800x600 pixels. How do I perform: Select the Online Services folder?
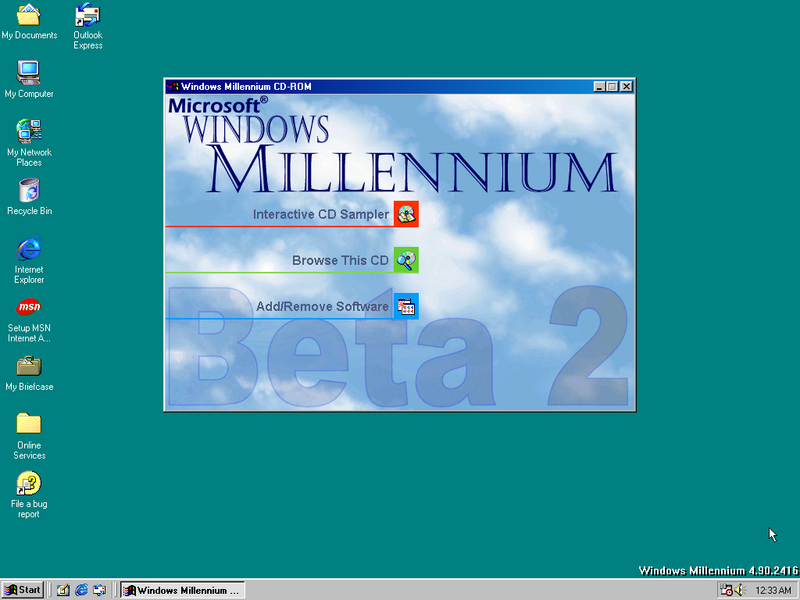click(29, 424)
